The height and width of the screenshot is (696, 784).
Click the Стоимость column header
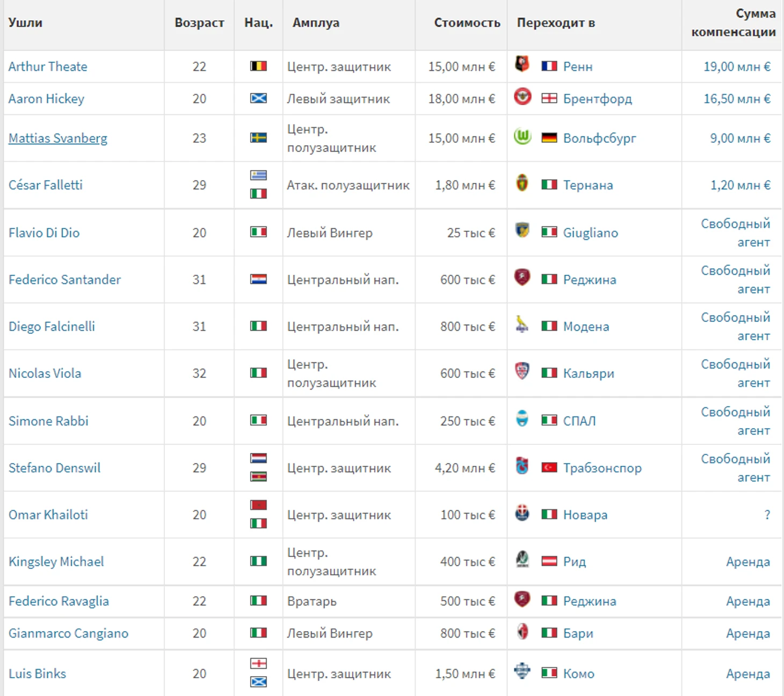coord(467,23)
